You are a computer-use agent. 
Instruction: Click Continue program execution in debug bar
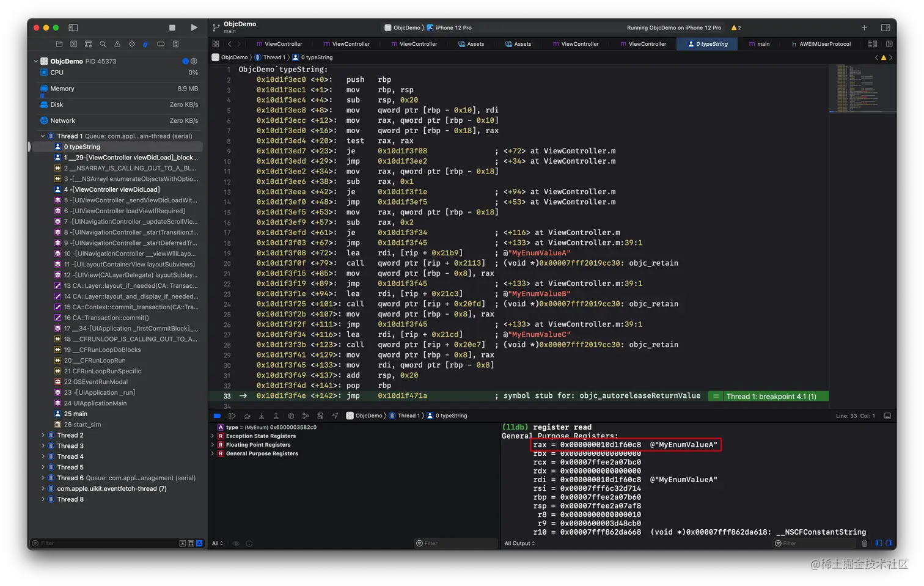232,416
